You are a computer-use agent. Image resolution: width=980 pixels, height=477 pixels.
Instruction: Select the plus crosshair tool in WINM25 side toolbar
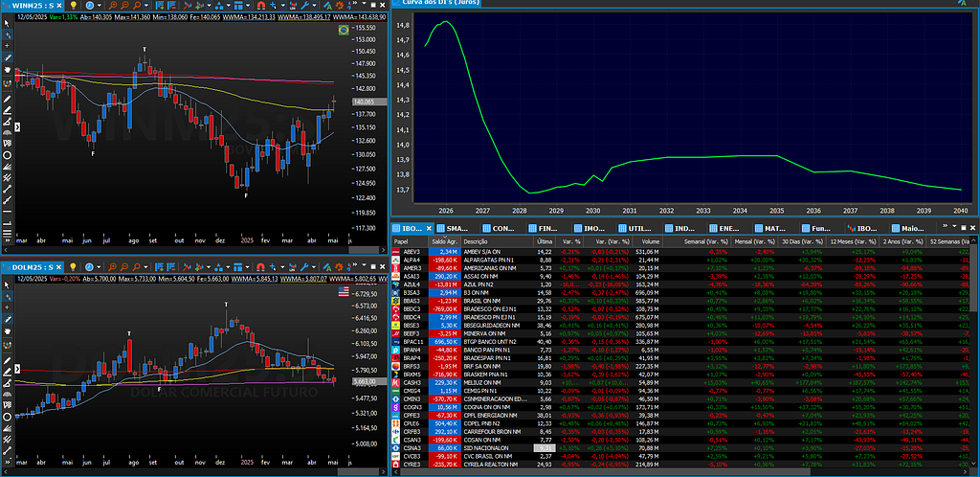click(x=8, y=46)
